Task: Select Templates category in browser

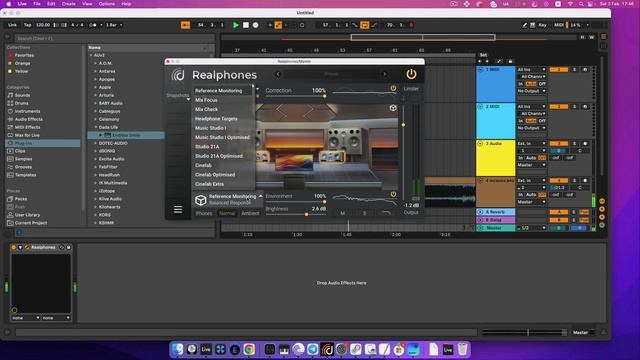Action: [25, 175]
